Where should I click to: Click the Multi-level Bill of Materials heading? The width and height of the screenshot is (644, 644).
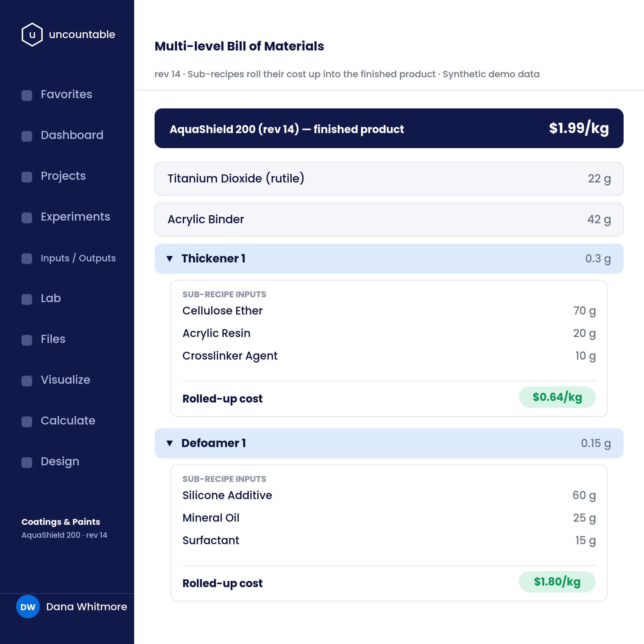pos(239,46)
